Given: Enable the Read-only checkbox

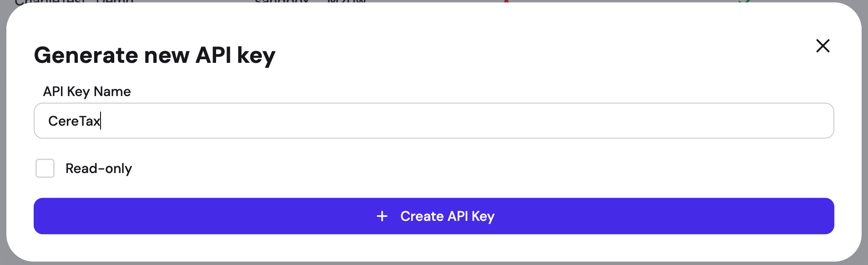Looking at the screenshot, I should 45,168.
